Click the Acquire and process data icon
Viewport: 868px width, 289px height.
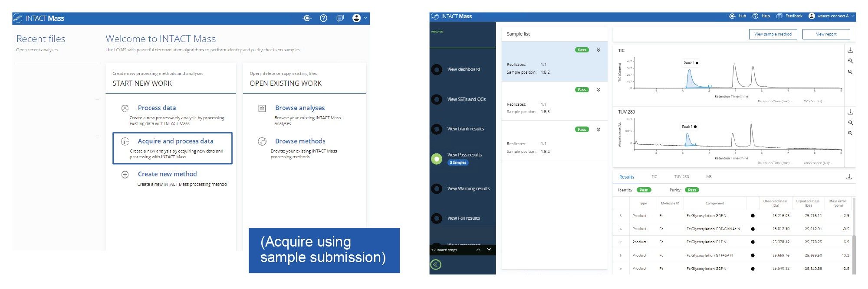(x=125, y=141)
